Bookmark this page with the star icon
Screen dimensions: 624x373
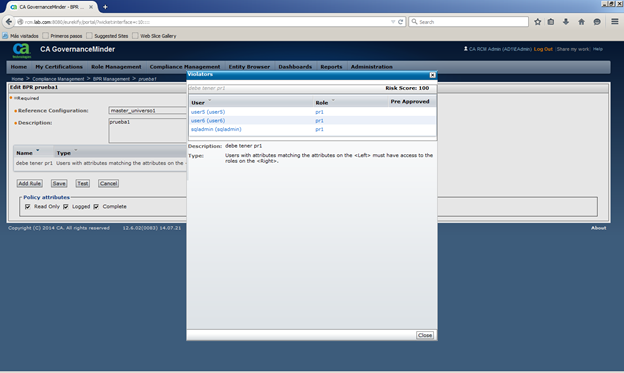click(x=538, y=22)
